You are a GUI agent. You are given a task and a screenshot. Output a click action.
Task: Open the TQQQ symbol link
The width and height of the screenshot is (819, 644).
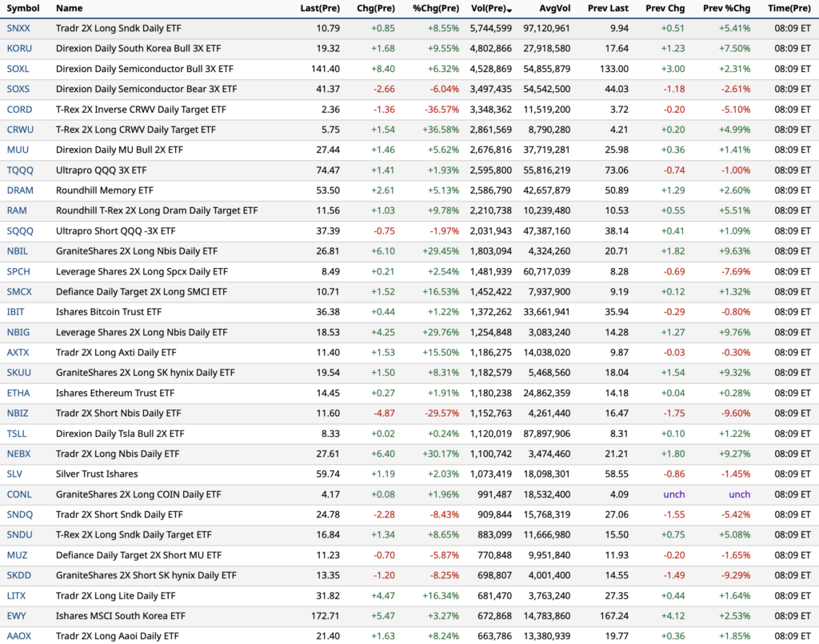20,170
